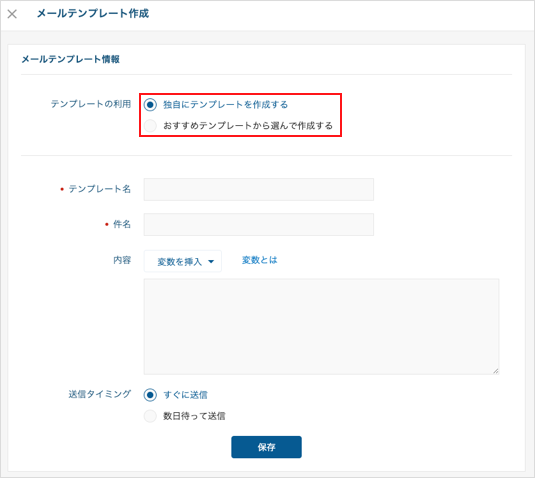Close the メールテンプレート作成 dialog with X
The image size is (535, 478).
pyautogui.click(x=12, y=14)
